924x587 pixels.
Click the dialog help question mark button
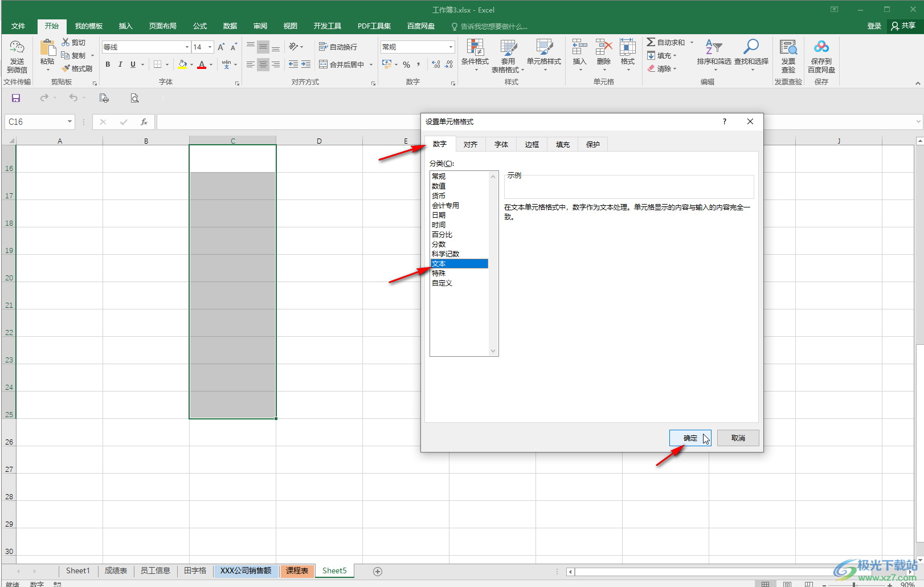click(725, 121)
